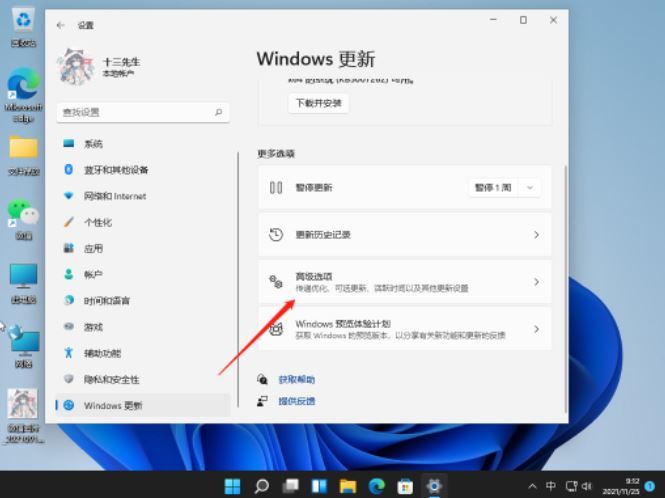Click the 查找设置 search field
The image size is (665, 498).
[135, 113]
